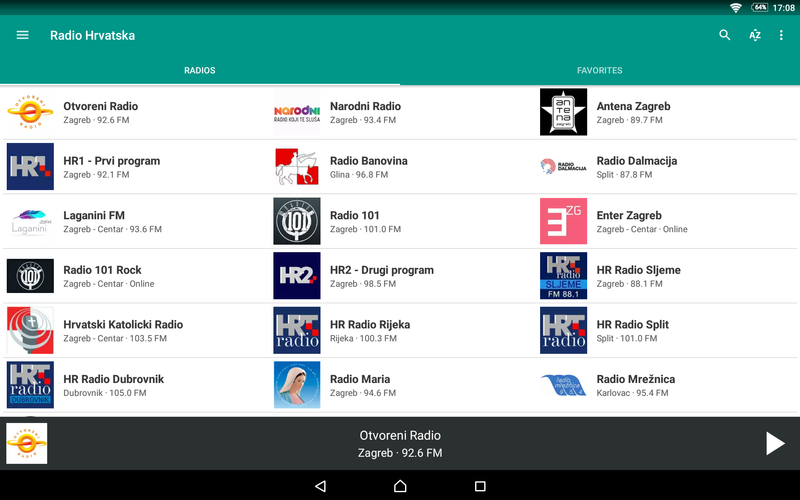
Task: Select the Antena Zagreb station name
Action: point(633,106)
